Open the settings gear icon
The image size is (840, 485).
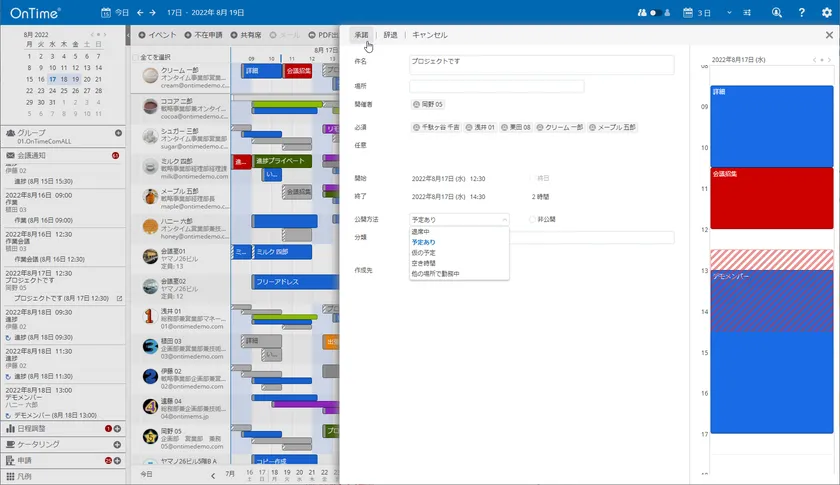[826, 12]
